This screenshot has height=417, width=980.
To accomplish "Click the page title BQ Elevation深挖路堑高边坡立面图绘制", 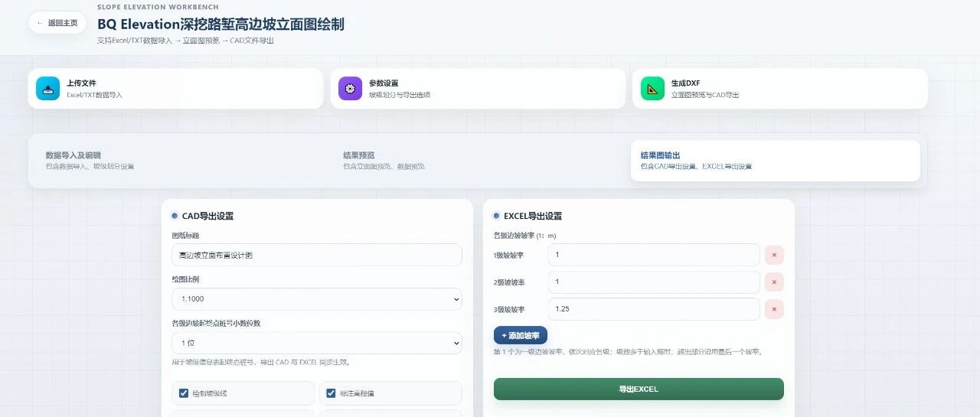I will click(x=220, y=24).
